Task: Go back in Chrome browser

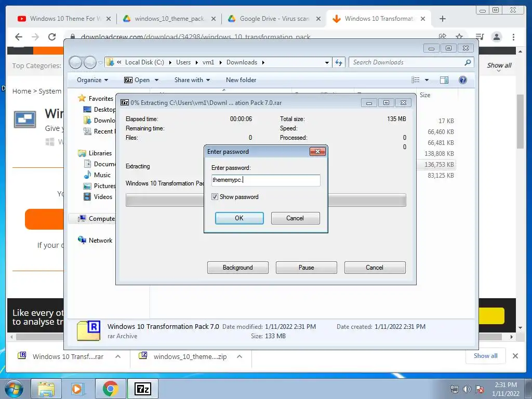Action: (19, 37)
